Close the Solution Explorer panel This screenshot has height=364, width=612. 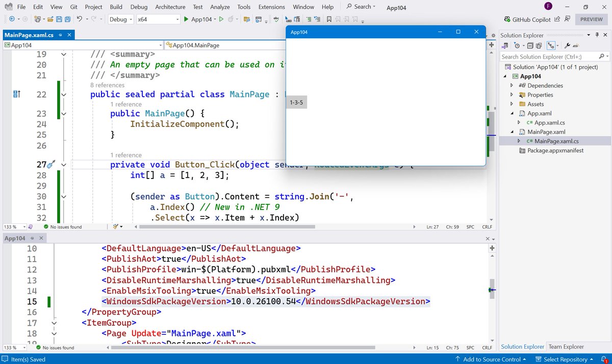(605, 35)
